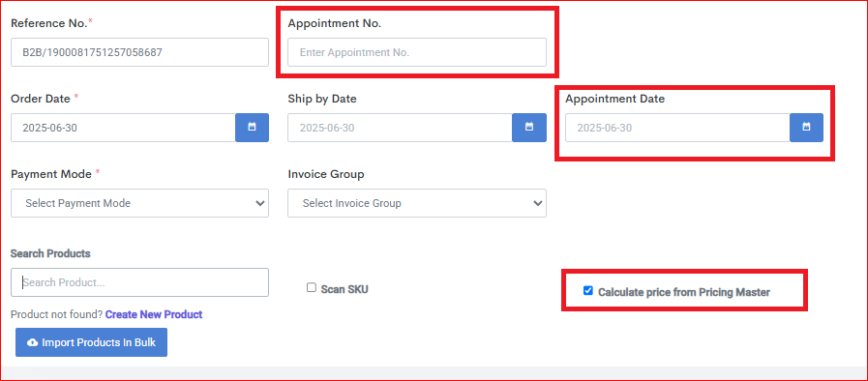Focus the Reference No. text field
Image resolution: width=868 pixels, height=381 pixels.
pos(139,52)
